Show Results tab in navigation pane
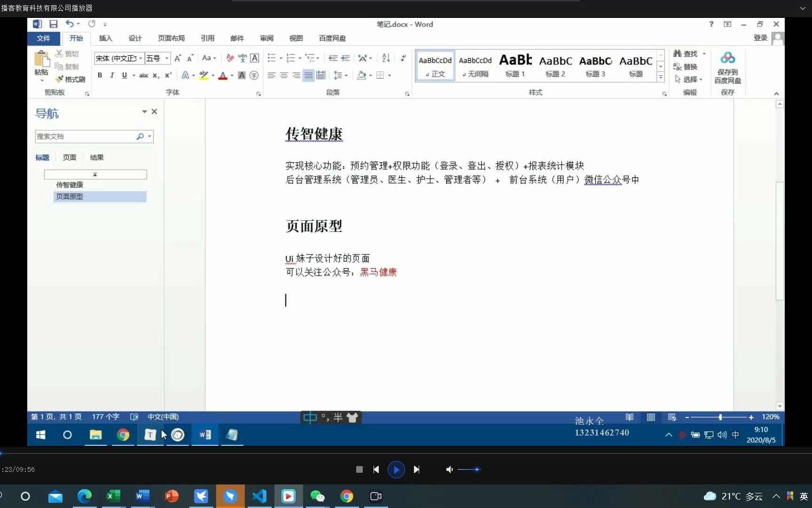Viewport: 812px width, 508px height. tap(97, 158)
